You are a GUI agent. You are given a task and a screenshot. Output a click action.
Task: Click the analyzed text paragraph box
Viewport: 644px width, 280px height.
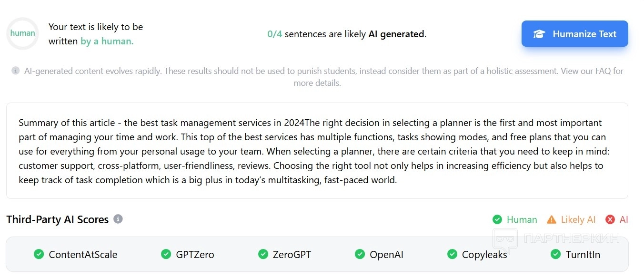coord(317,151)
